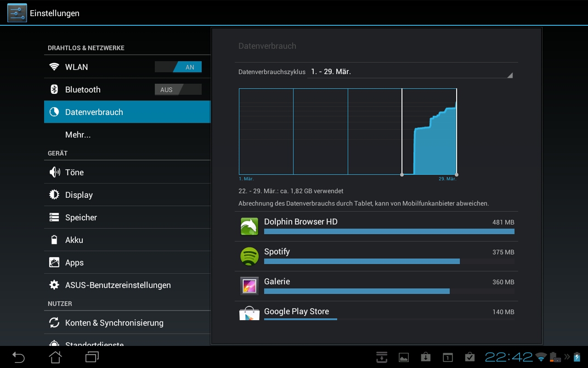This screenshot has width=588, height=368.
Task: Open Mehr... network options
Action: (127, 134)
